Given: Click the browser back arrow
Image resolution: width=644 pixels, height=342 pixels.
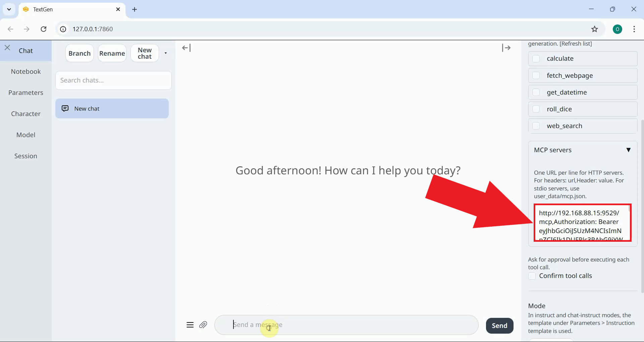Looking at the screenshot, I should [10, 29].
